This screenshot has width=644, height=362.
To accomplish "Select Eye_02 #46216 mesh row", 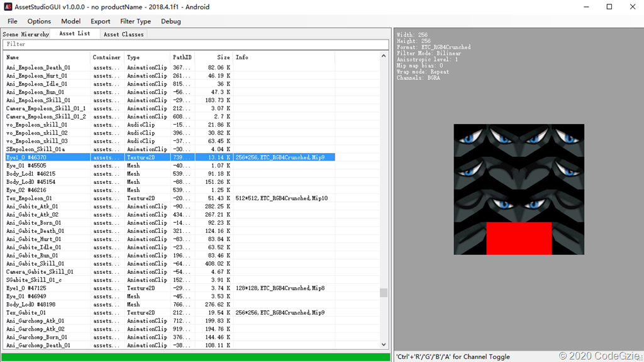I will [x=170, y=190].
